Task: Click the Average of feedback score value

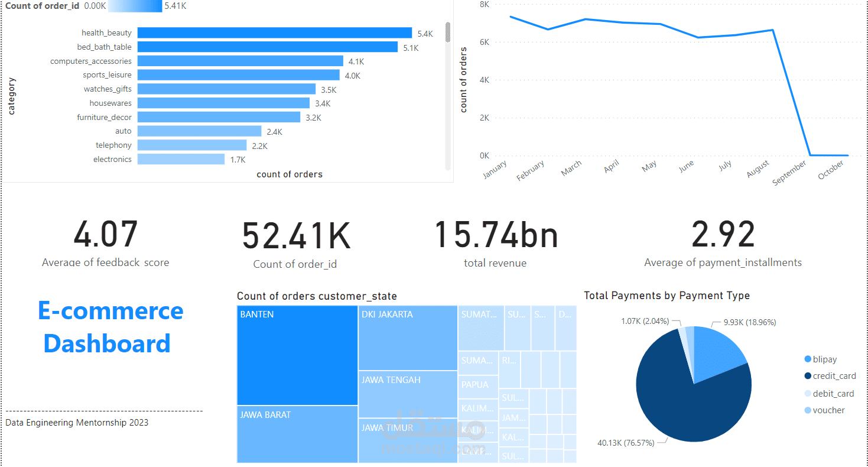Action: click(106, 233)
